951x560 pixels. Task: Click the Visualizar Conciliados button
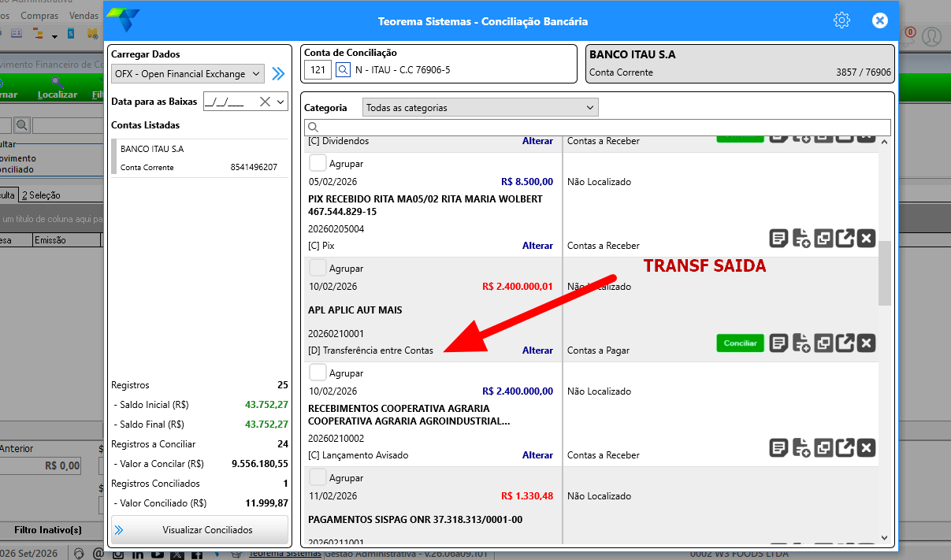(199, 530)
